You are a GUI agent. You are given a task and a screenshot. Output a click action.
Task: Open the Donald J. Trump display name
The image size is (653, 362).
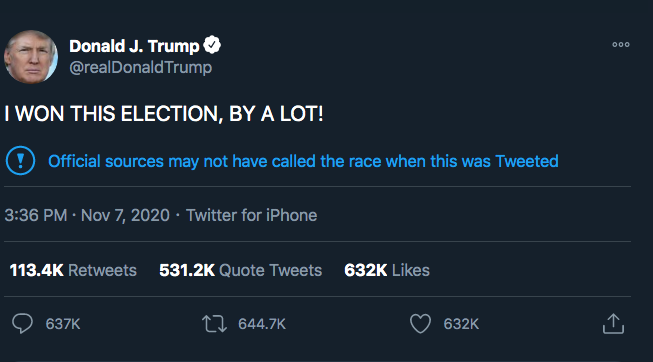[134, 46]
